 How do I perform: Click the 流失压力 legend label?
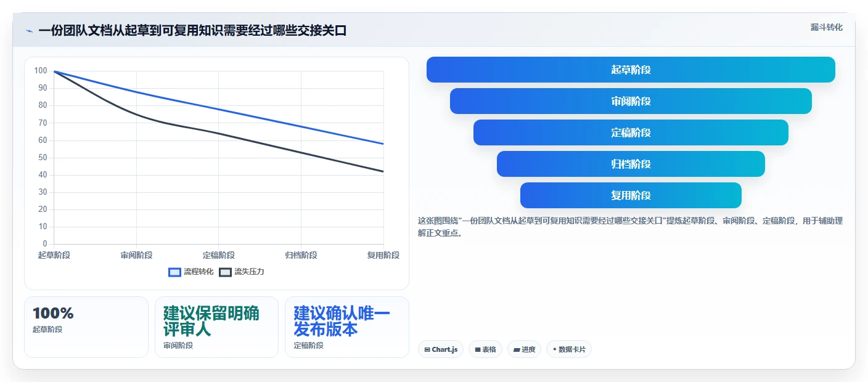point(249,272)
